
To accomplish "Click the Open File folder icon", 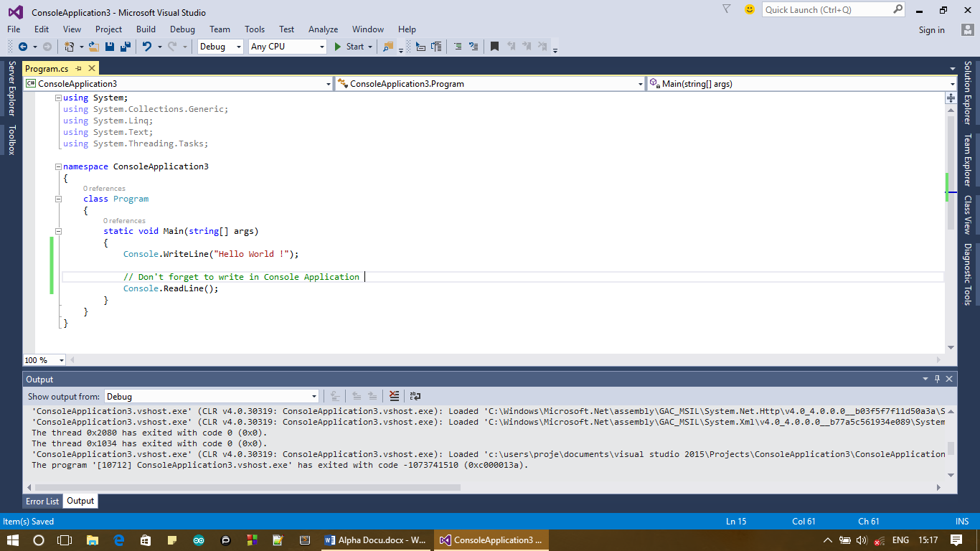I will click(94, 46).
